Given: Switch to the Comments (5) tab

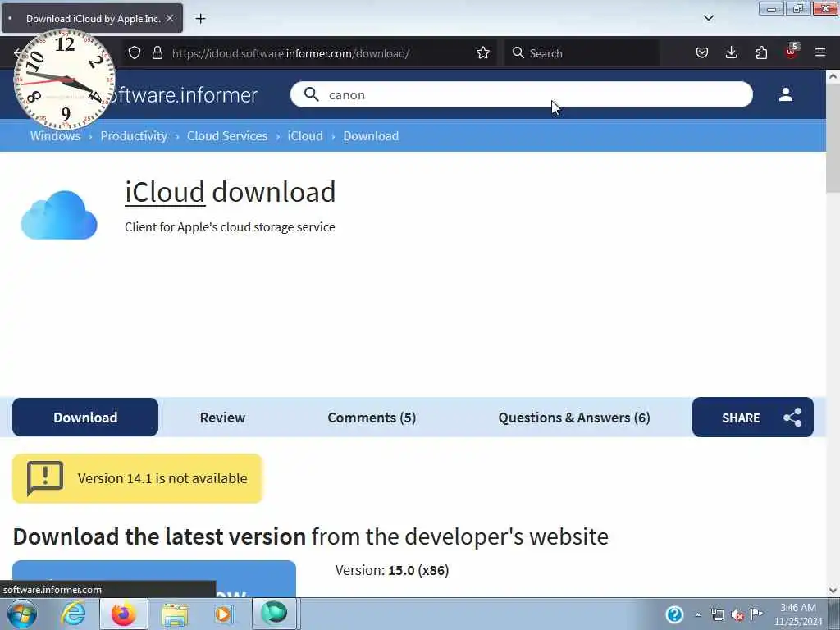Looking at the screenshot, I should (x=372, y=418).
